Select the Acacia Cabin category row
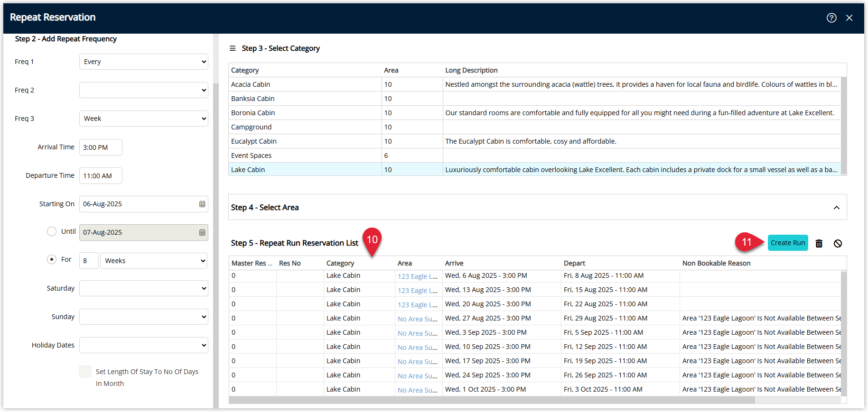Image resolution: width=868 pixels, height=412 pixels. [x=534, y=84]
